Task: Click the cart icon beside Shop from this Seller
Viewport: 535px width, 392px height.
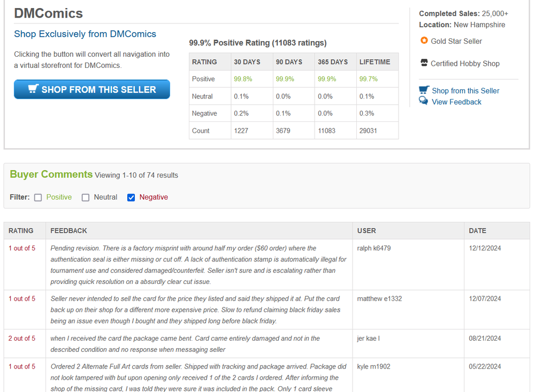Action: click(424, 90)
